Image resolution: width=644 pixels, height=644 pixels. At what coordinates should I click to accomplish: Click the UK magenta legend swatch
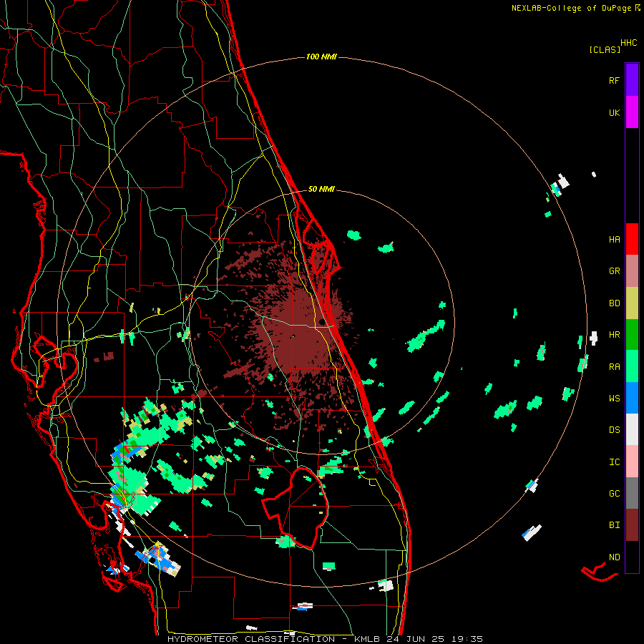coord(632,112)
